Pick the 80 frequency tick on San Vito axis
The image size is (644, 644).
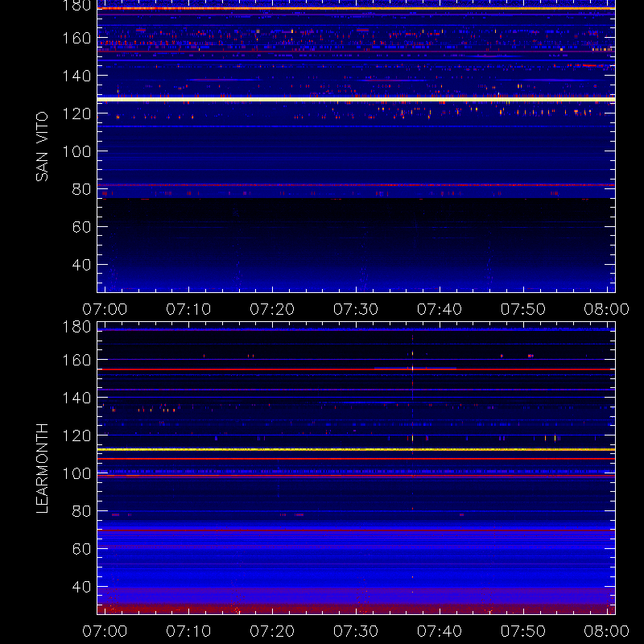[82, 189]
